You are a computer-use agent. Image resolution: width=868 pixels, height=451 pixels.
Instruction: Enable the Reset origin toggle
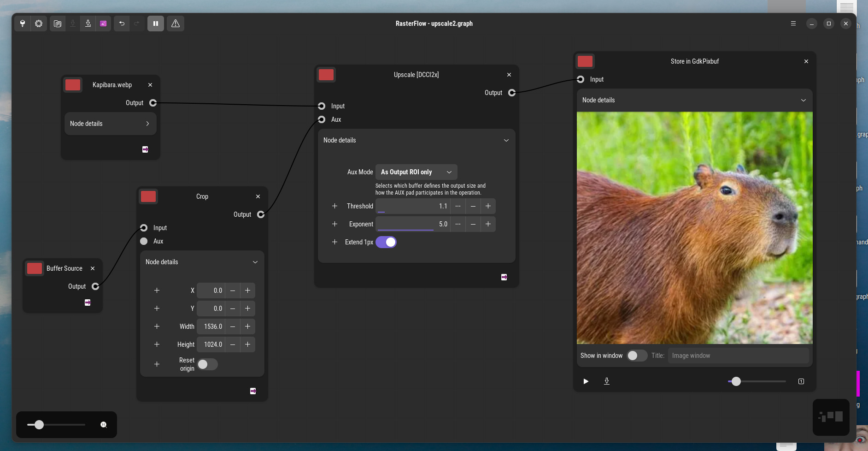click(207, 364)
